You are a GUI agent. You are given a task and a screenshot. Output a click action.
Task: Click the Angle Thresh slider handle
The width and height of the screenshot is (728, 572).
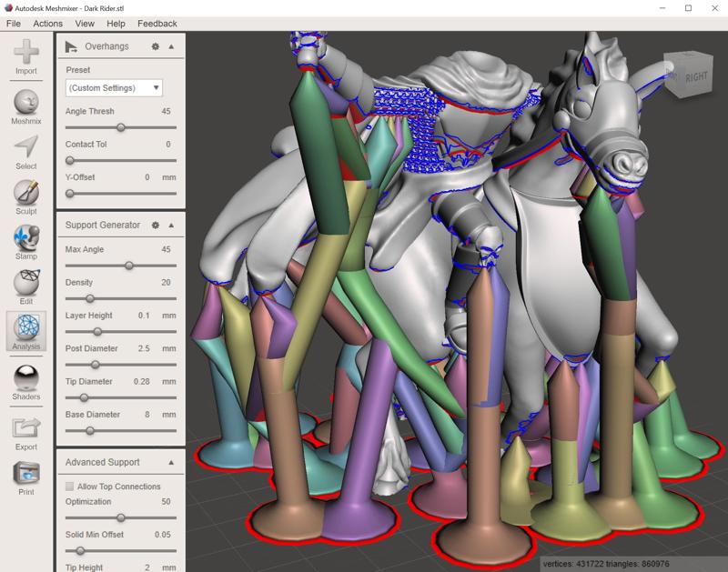121,127
